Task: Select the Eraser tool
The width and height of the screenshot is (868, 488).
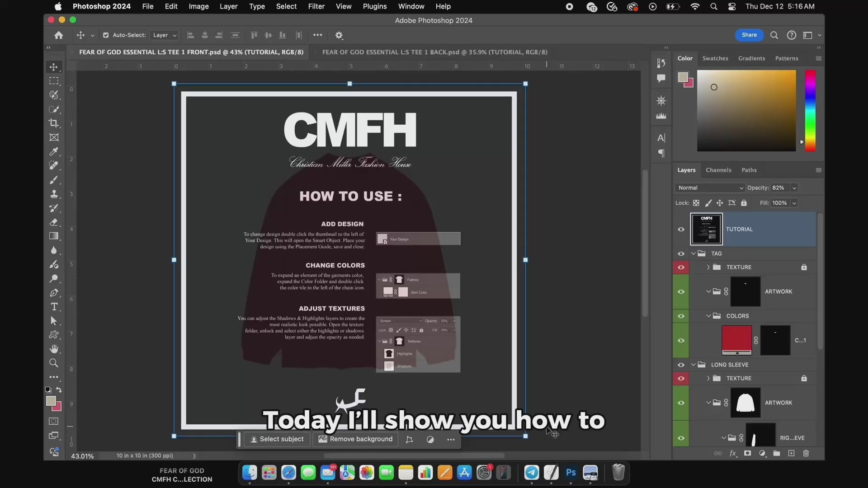Action: click(54, 222)
